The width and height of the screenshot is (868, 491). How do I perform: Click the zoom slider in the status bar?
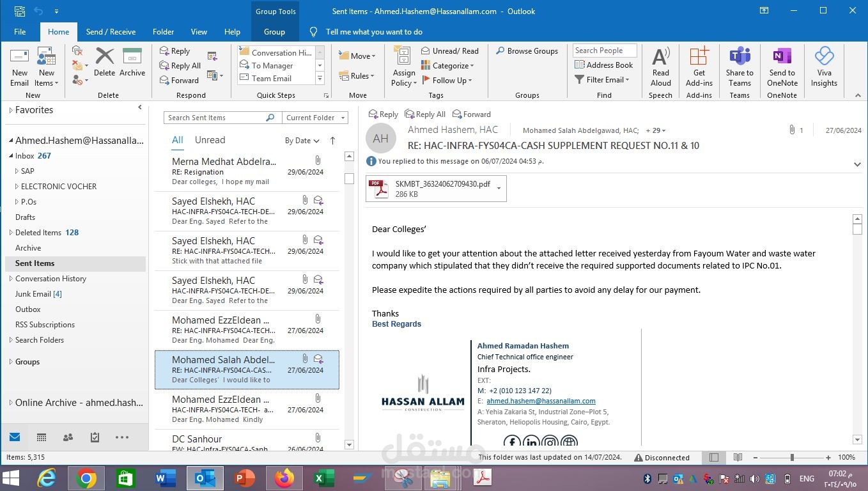tap(792, 458)
